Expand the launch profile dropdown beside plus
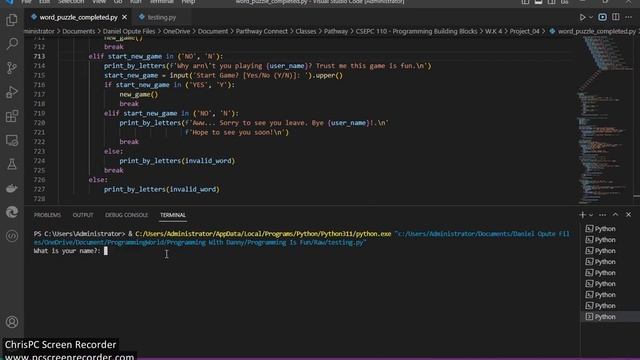The width and height of the screenshot is (640, 360). point(591,215)
